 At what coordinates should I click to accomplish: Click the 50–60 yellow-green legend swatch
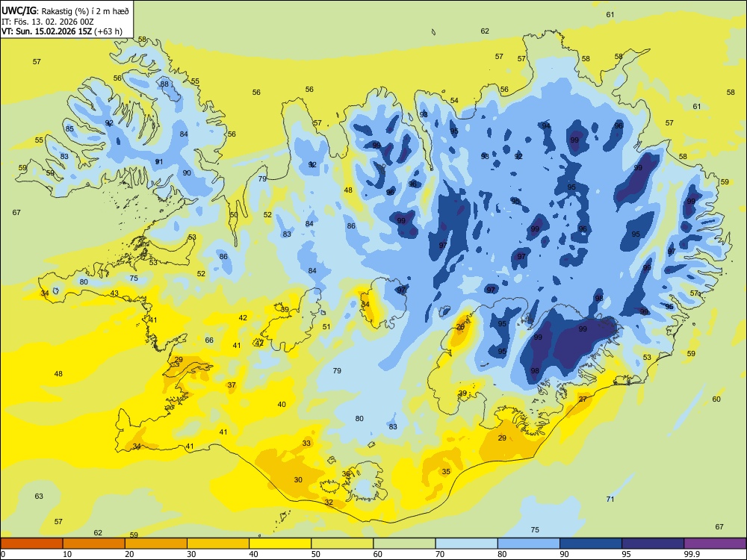click(342, 544)
